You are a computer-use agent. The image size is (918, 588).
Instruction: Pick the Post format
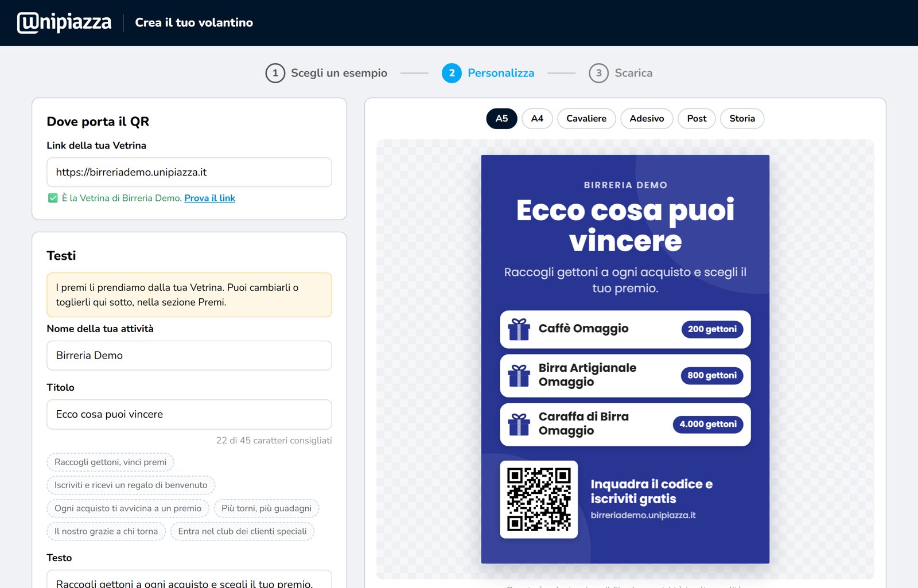697,119
